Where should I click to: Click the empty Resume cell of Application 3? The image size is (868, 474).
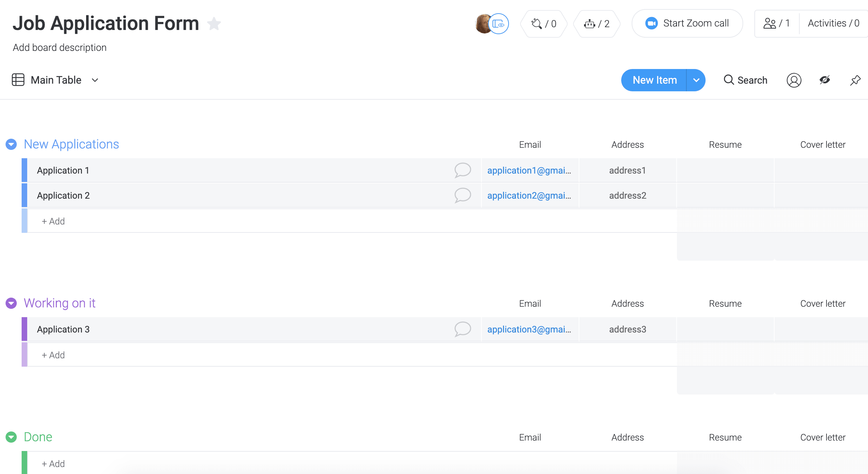pyautogui.click(x=725, y=329)
